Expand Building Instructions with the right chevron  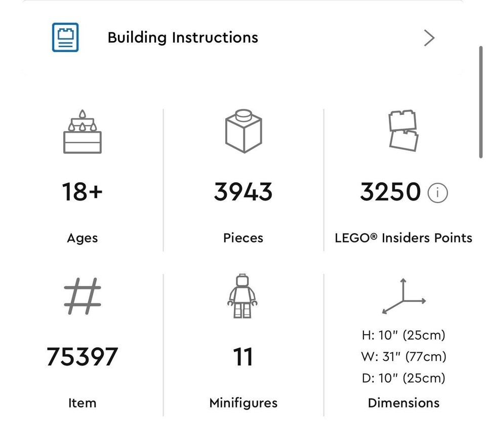coord(429,38)
